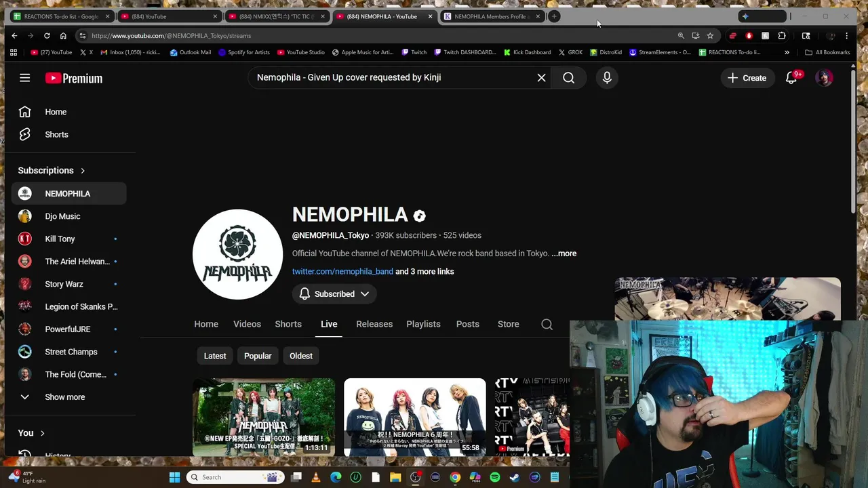Image resolution: width=868 pixels, height=488 pixels.
Task: Click the YouTube Premium logo
Action: (x=74, y=78)
